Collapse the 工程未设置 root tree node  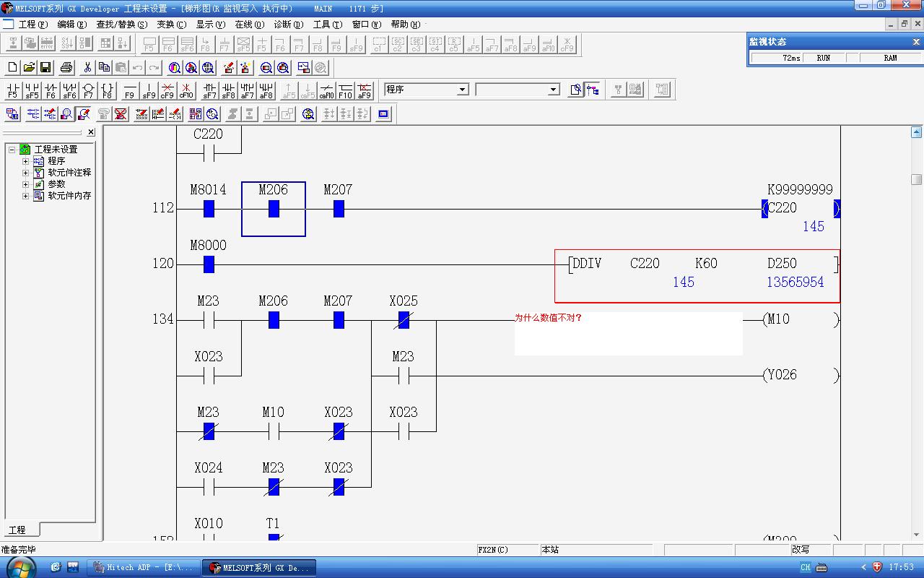[x=12, y=150]
